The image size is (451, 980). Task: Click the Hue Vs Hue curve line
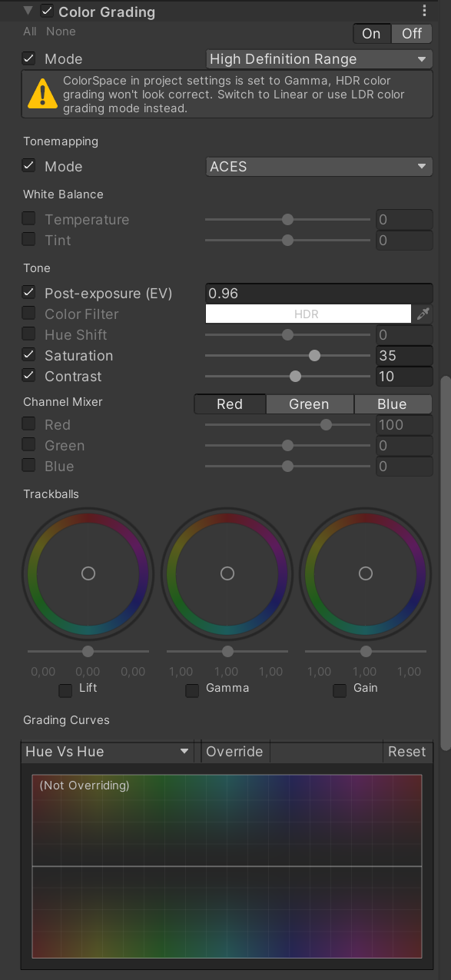click(x=227, y=866)
